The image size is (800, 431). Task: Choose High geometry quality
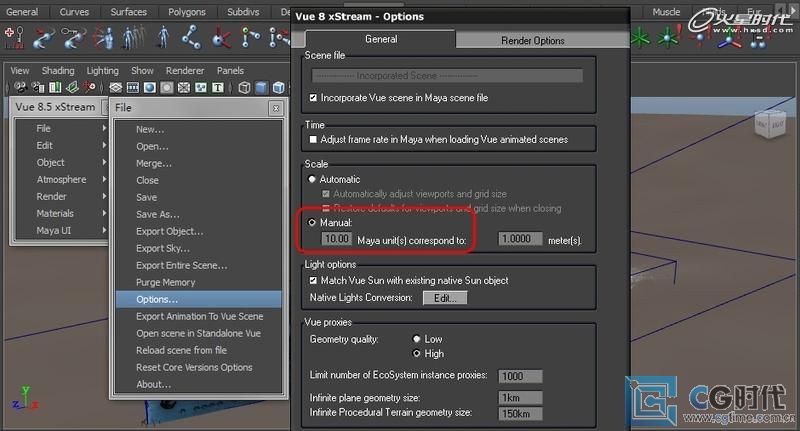coord(417,353)
